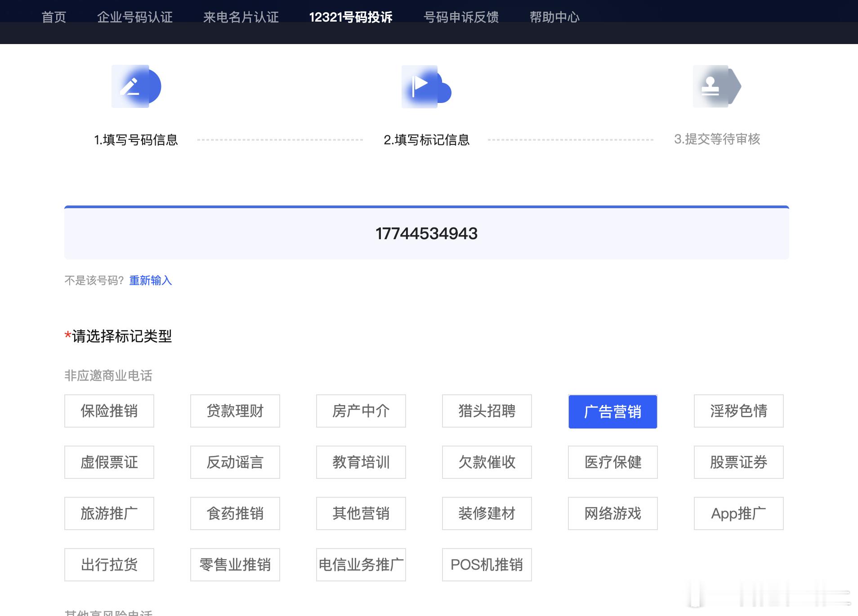Click the 不是该号码? prompt text

pos(94,281)
